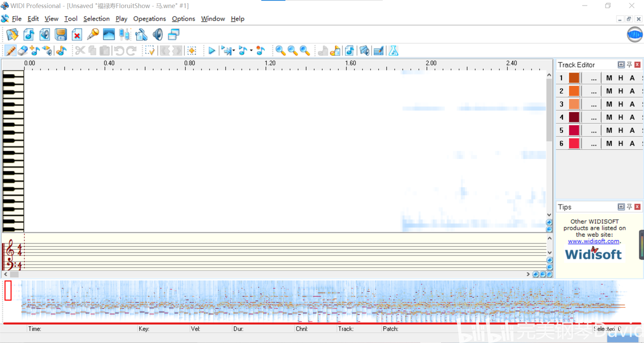Image resolution: width=644 pixels, height=343 pixels.
Task: Click track 1 brown color swatch
Action: click(x=574, y=78)
